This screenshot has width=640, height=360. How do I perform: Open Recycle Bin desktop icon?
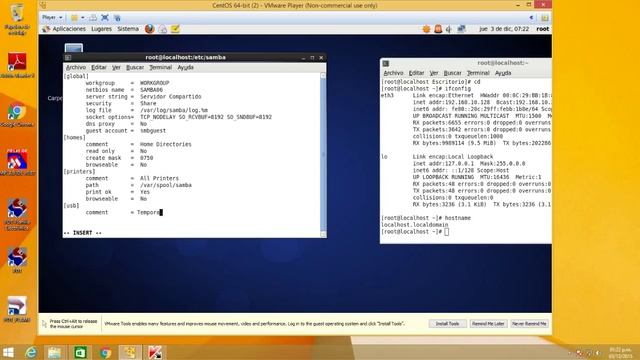tap(17, 18)
